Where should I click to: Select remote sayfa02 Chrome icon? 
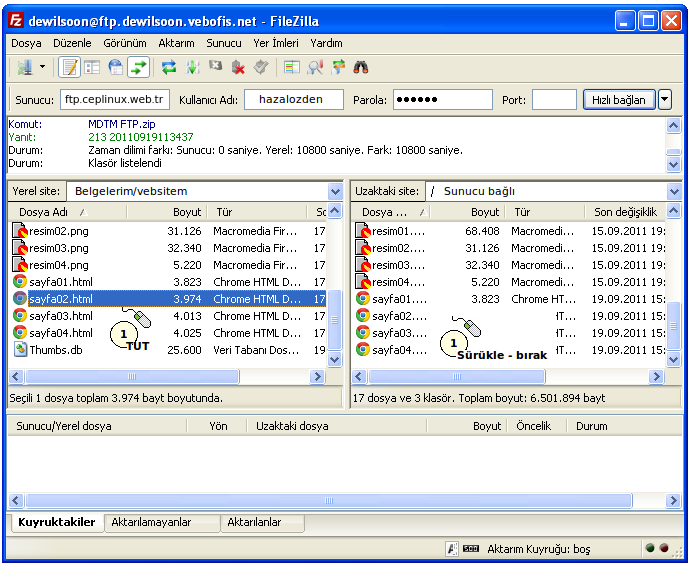tap(363, 316)
